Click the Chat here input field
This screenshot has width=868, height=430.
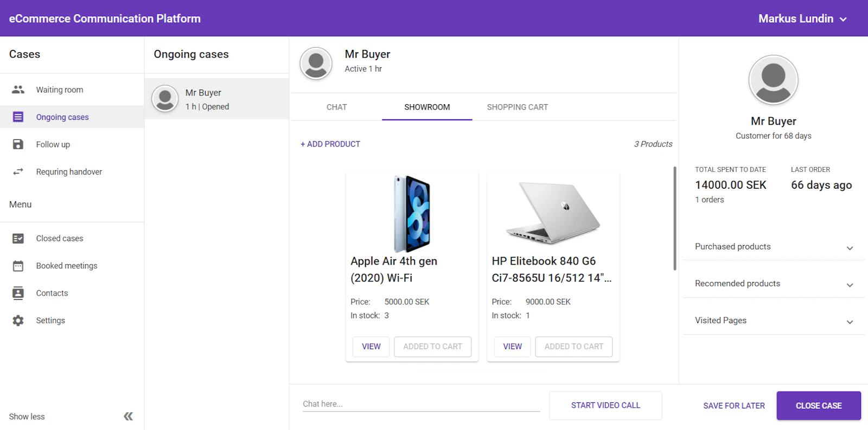[x=421, y=404]
